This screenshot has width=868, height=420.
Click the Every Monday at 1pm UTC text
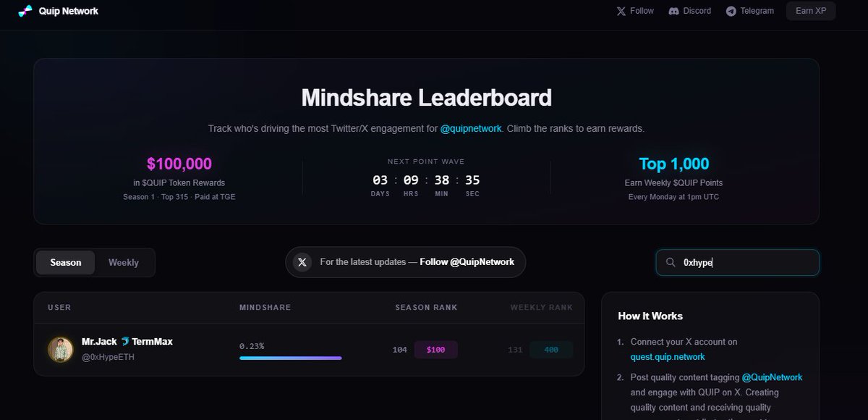[x=673, y=197]
